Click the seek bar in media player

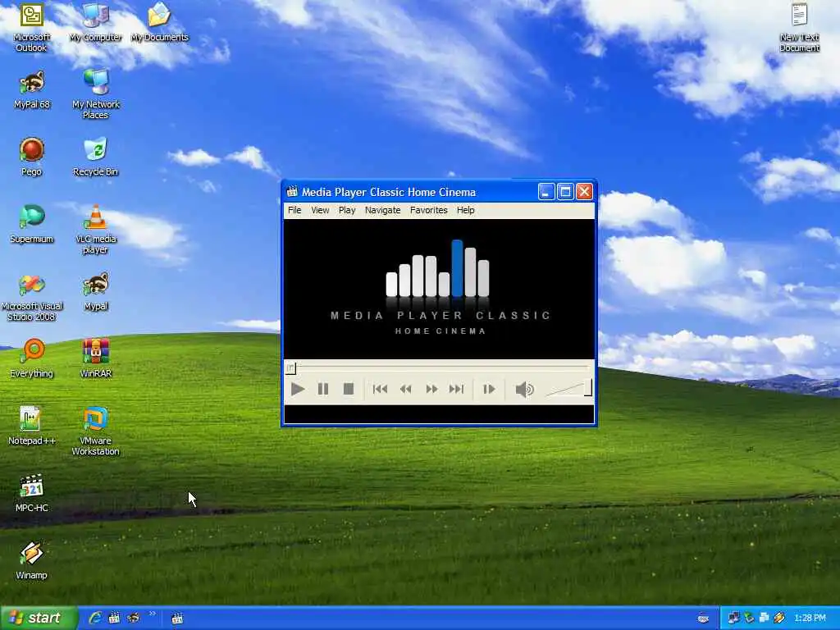tap(440, 367)
